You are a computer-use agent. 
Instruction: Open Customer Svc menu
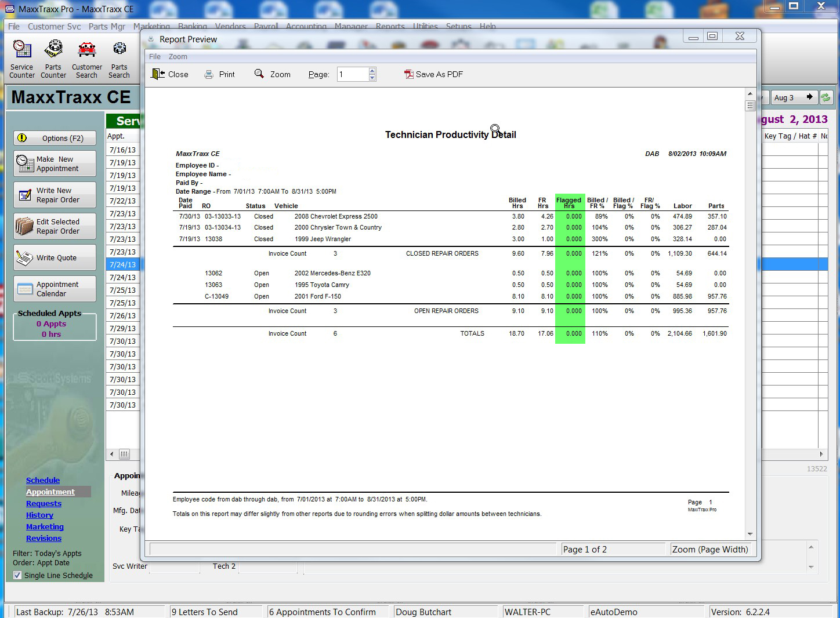[x=55, y=27]
